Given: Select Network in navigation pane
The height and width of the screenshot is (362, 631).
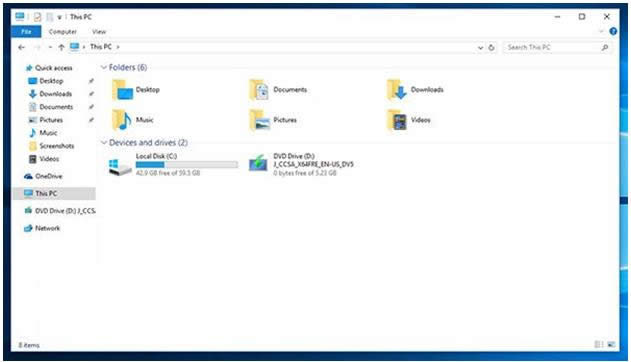Looking at the screenshot, I should click(47, 228).
